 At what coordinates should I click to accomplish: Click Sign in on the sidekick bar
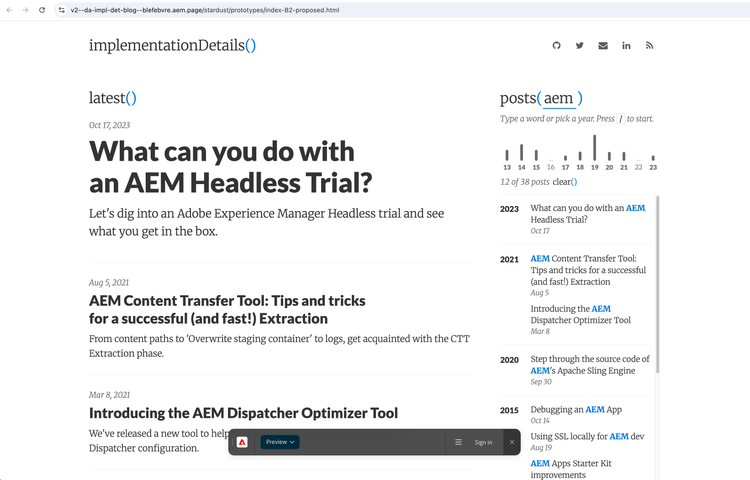(x=483, y=442)
